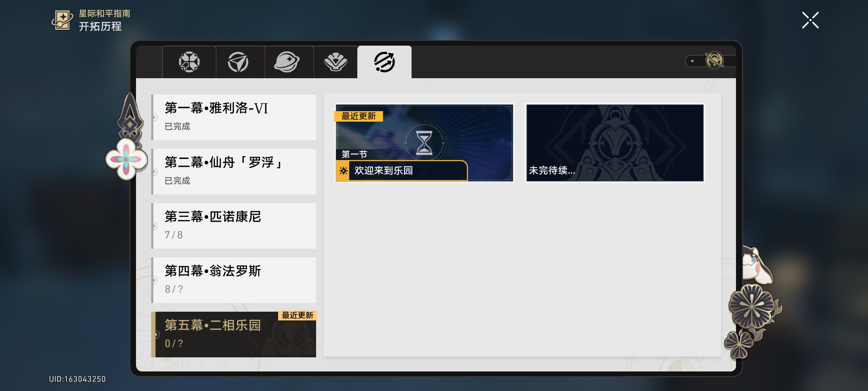This screenshot has height=391, width=868.
Task: Select the active orbit-arrow icon tab
Action: point(384,62)
